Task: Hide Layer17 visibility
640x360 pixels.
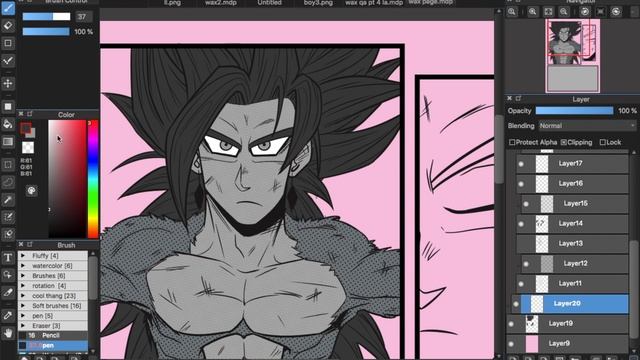Action: pyautogui.click(x=521, y=164)
